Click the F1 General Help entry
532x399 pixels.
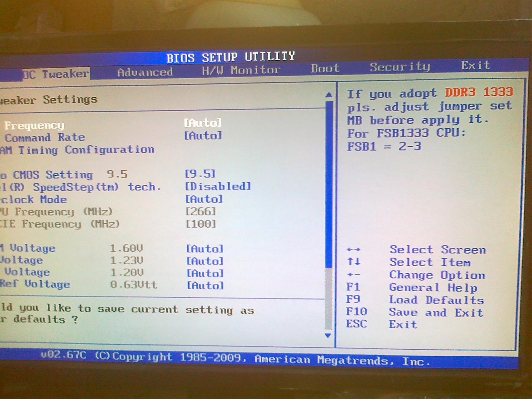tap(411, 287)
